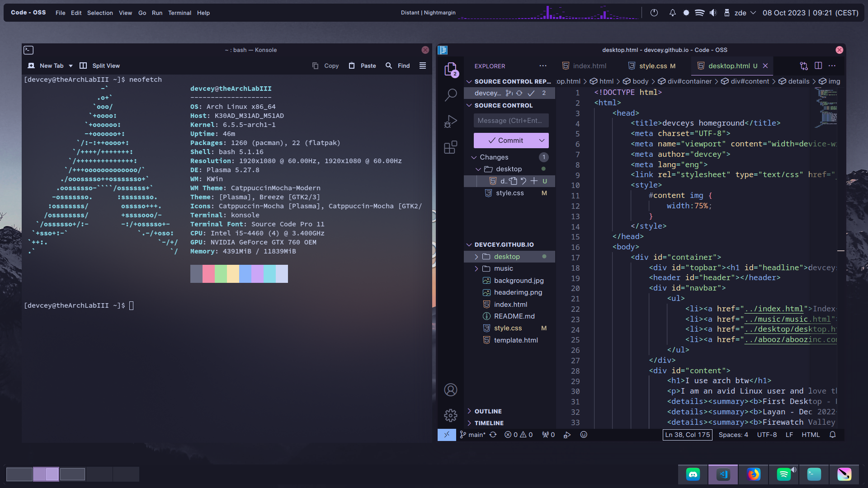868x488 pixels.
Task: Click the ports forwarded indicator in status bar
Action: [x=548, y=435]
